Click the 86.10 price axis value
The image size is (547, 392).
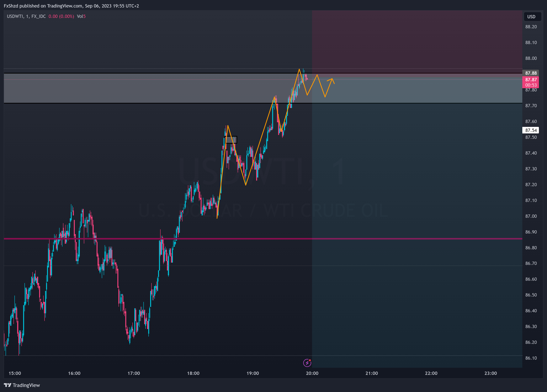point(531,358)
